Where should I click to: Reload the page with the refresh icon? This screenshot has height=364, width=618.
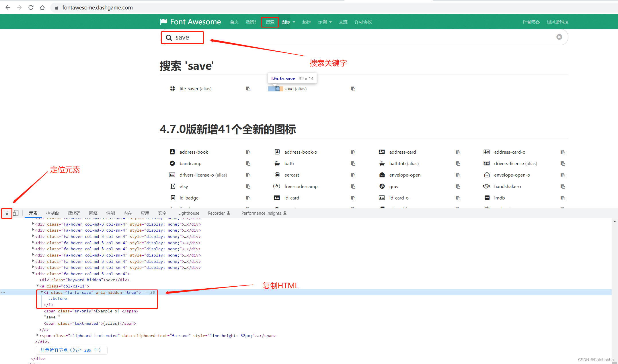[x=31, y=8]
